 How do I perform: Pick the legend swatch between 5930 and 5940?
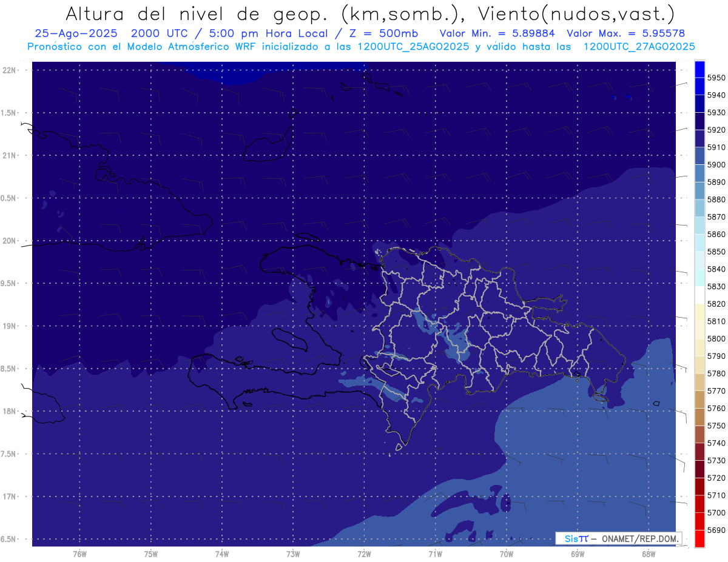(699, 104)
